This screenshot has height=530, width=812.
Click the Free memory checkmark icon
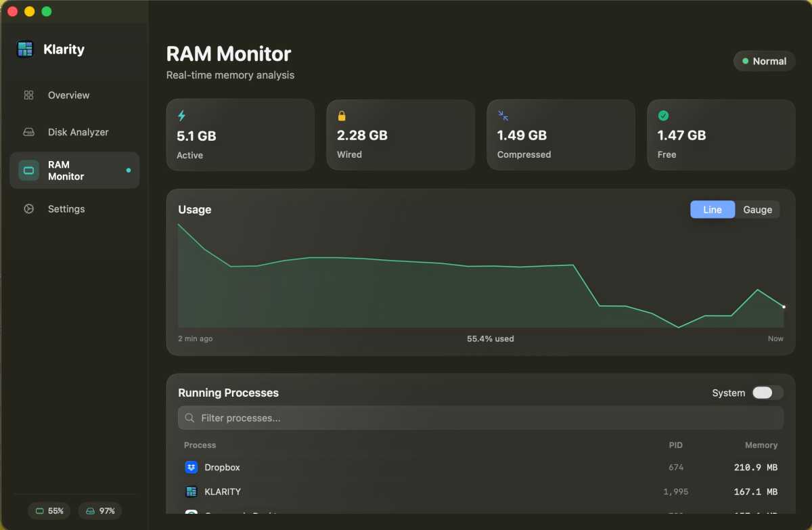[x=663, y=116]
